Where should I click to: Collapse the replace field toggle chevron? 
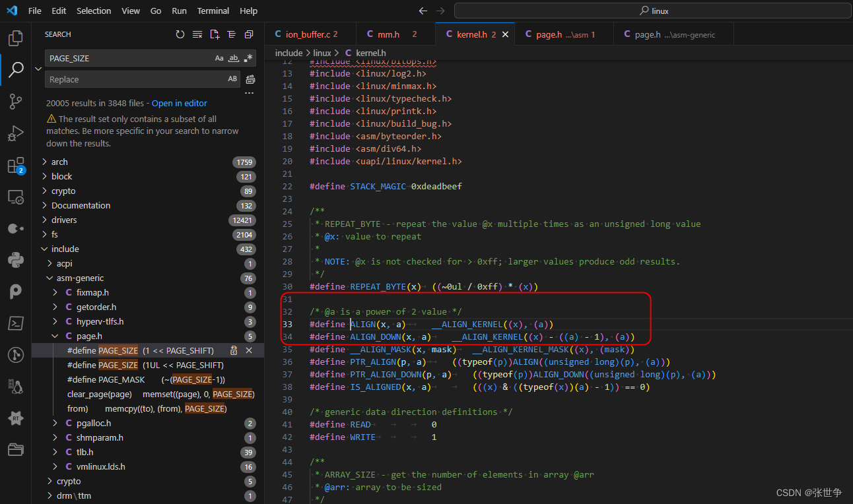click(x=38, y=69)
